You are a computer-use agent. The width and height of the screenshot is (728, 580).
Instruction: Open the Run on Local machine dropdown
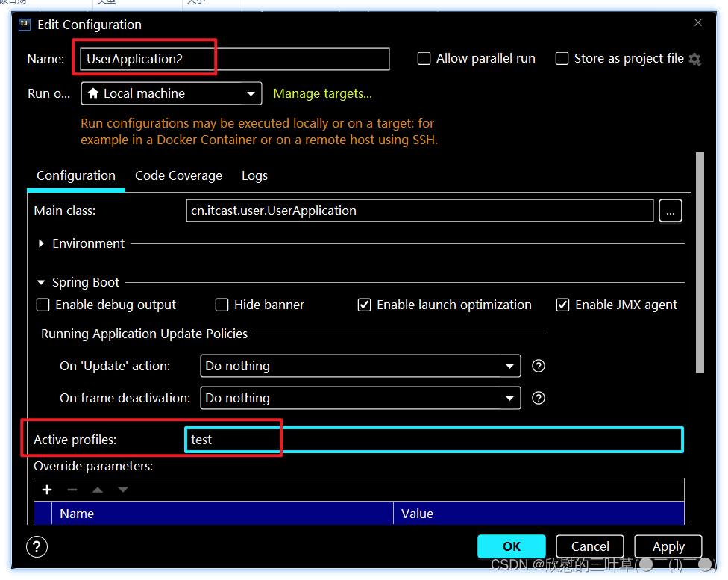[x=172, y=93]
